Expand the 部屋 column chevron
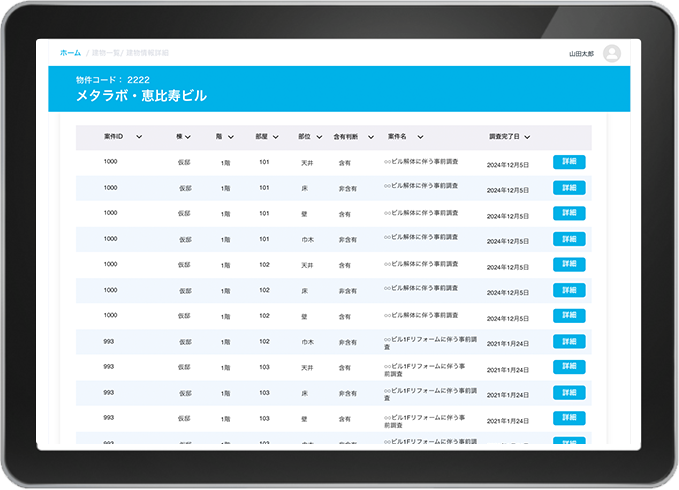Screen dimensions: 679x490 [275, 137]
